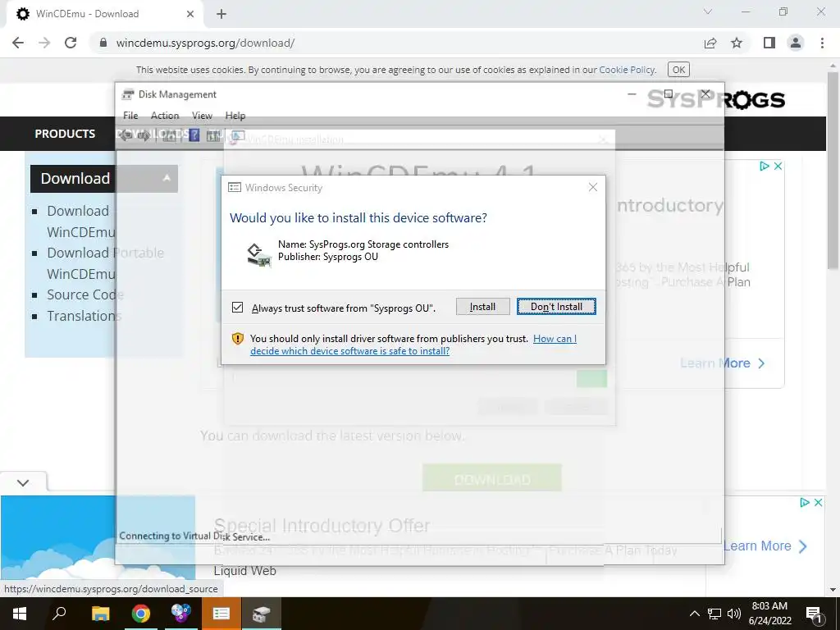This screenshot has width=840, height=630.
Task: Open the Windows Start menu
Action: coord(20,614)
